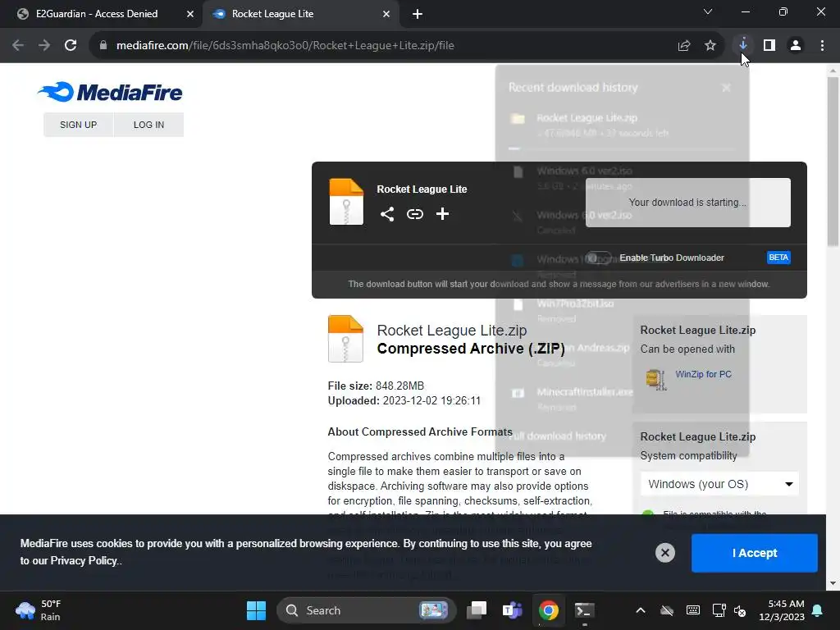Open Microsoft Teams from the taskbar
Viewport: 840px width, 630px height.
pyautogui.click(x=512, y=610)
